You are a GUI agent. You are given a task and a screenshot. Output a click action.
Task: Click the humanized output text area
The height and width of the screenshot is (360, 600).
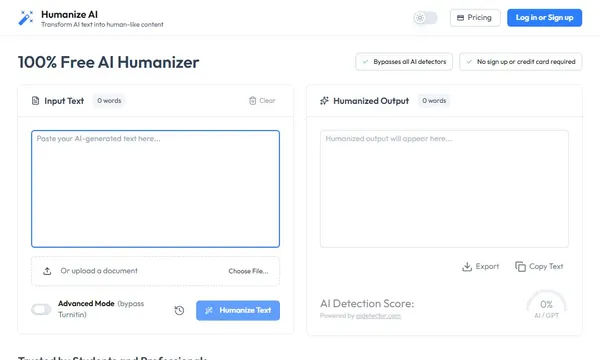point(444,189)
